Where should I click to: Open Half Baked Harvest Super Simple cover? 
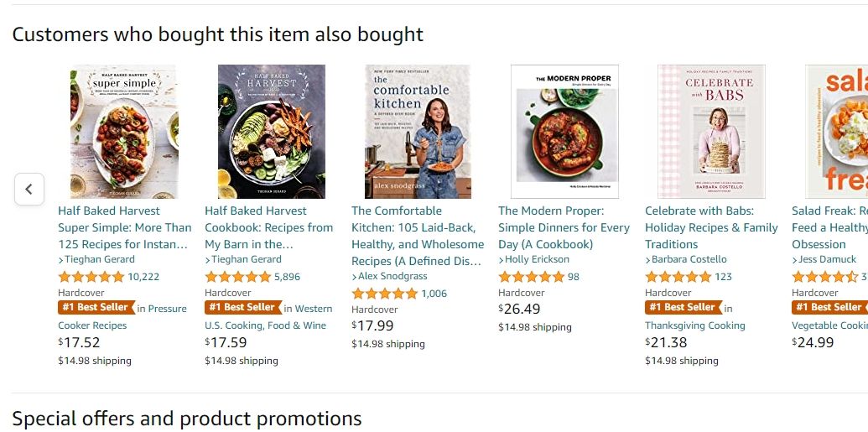tap(124, 132)
